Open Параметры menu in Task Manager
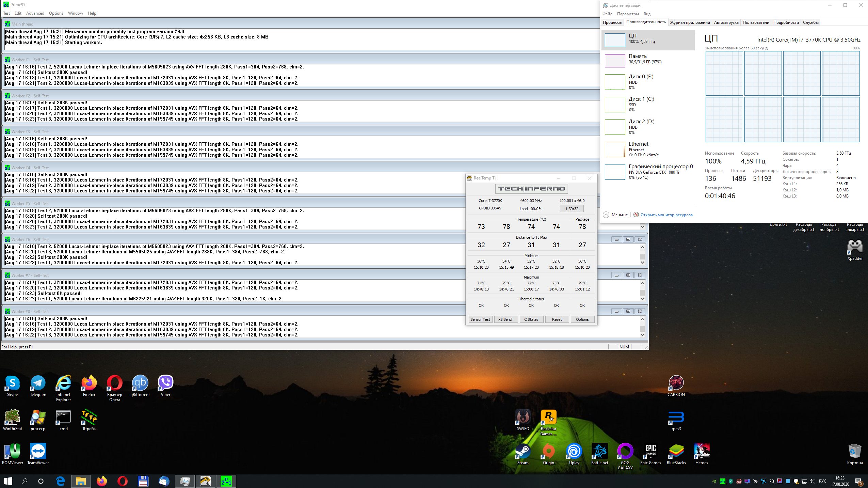Image resolution: width=868 pixels, height=488 pixels. click(x=628, y=14)
